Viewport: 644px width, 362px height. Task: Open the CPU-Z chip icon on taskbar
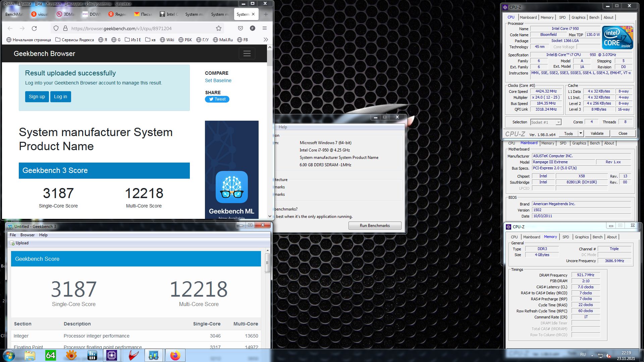click(112, 355)
